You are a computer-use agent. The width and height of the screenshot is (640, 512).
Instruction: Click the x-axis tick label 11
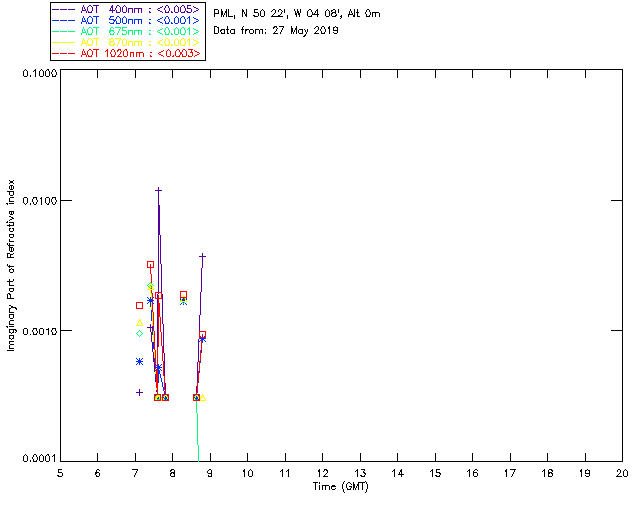[x=285, y=473]
